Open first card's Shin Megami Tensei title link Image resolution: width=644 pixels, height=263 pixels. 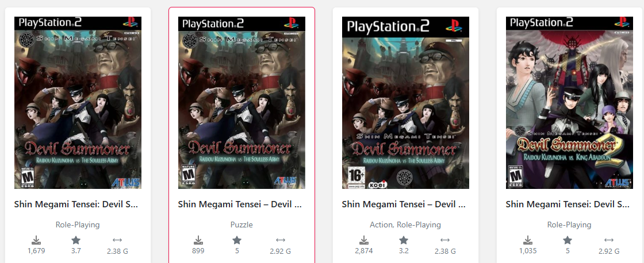coord(76,204)
